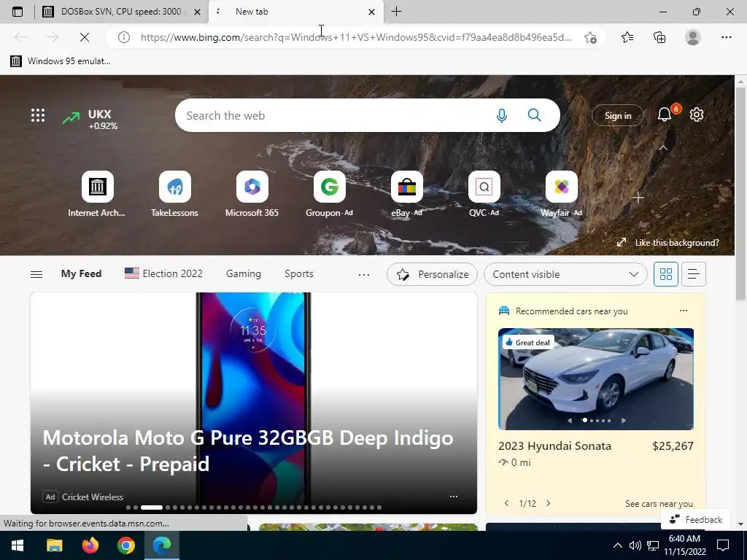Select My Feed tab
Viewport: 747px width, 560px height.
tap(81, 274)
